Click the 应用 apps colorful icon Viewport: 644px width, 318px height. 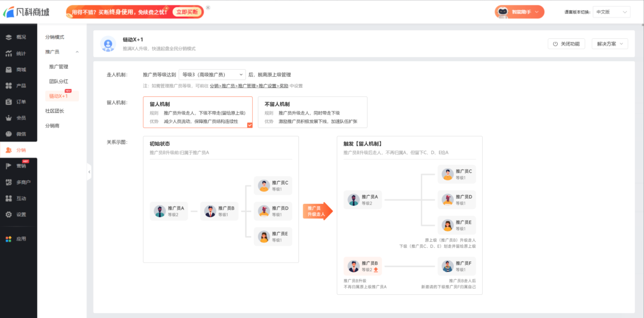[x=8, y=239]
